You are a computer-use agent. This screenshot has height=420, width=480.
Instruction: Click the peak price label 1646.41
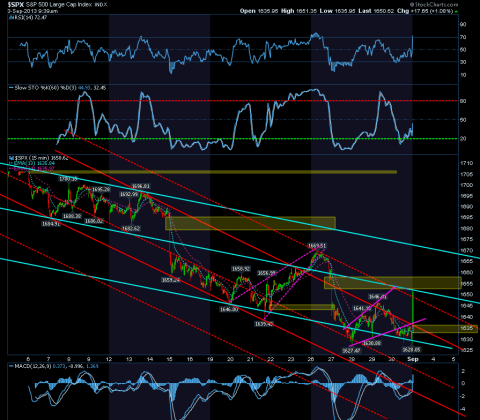pyautogui.click(x=377, y=297)
